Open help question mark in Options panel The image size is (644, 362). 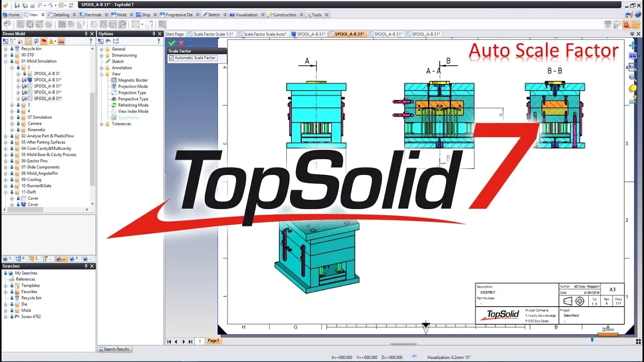point(159,41)
